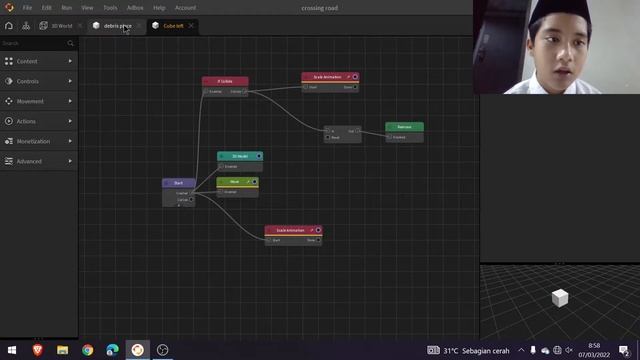Click the Start node Collide output port
Viewport: 640px width, 360px height.
191,200
